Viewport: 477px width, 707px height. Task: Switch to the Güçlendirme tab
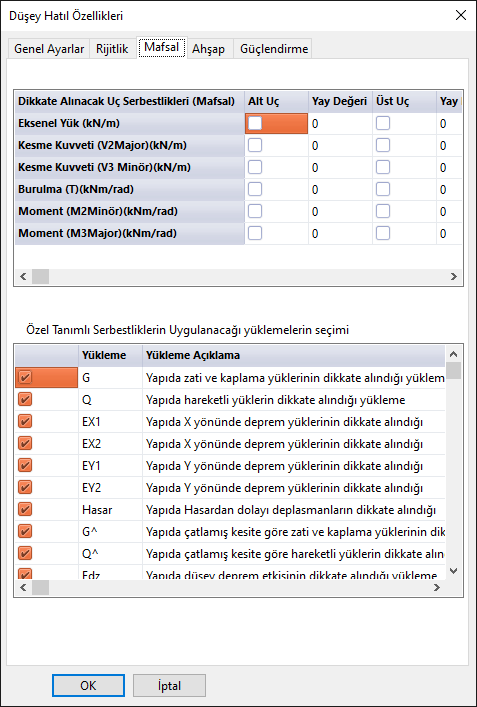pos(274,49)
